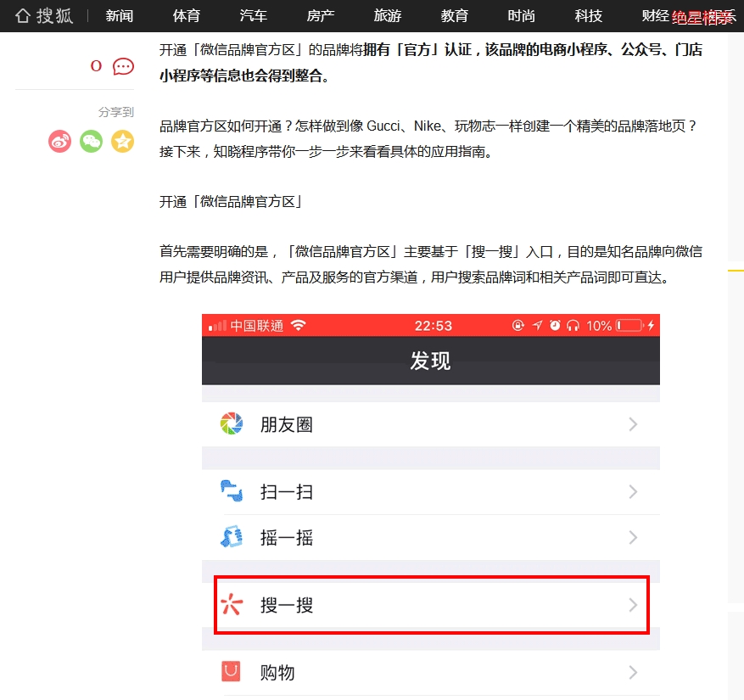Click the 分享到 label

coord(116,112)
